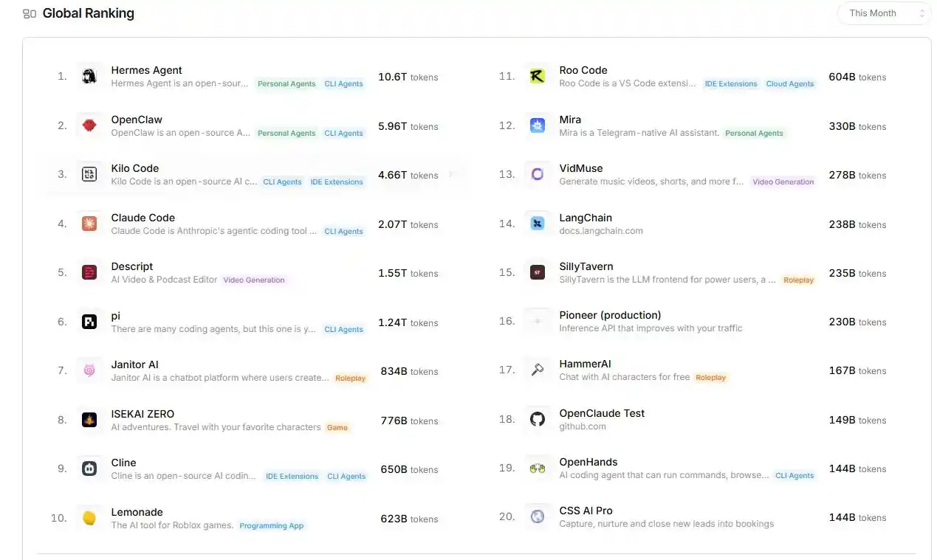
Task: Click the Mira blue icon
Action: pyautogui.click(x=538, y=126)
